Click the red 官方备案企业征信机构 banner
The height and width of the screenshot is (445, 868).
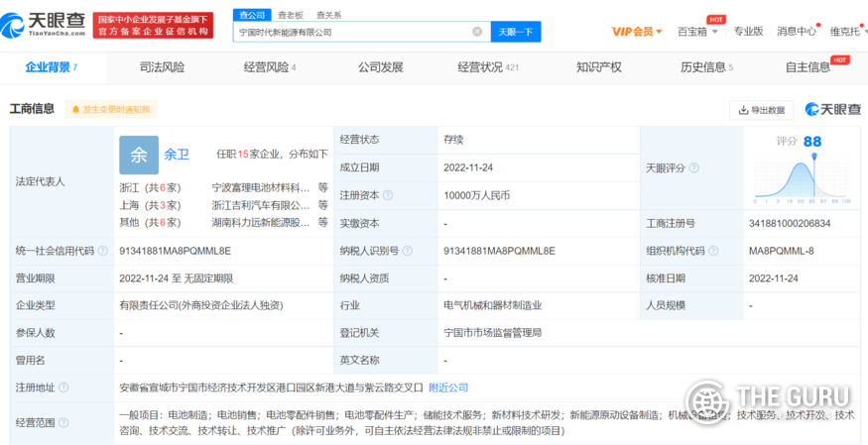click(x=153, y=26)
